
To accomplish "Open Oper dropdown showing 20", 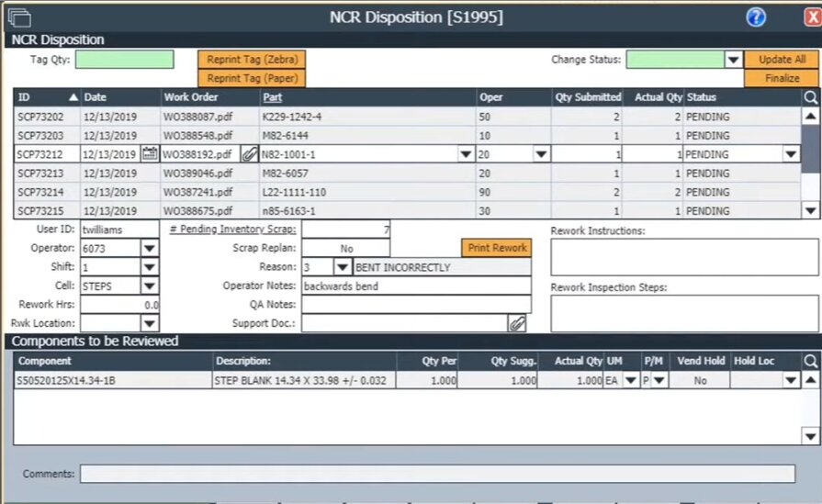I will click(541, 154).
